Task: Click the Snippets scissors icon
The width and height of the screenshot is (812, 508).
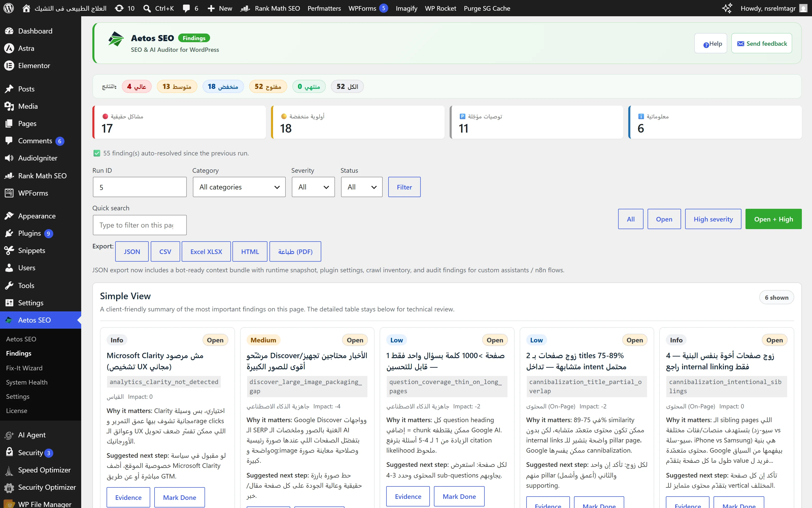Action: click(x=9, y=250)
